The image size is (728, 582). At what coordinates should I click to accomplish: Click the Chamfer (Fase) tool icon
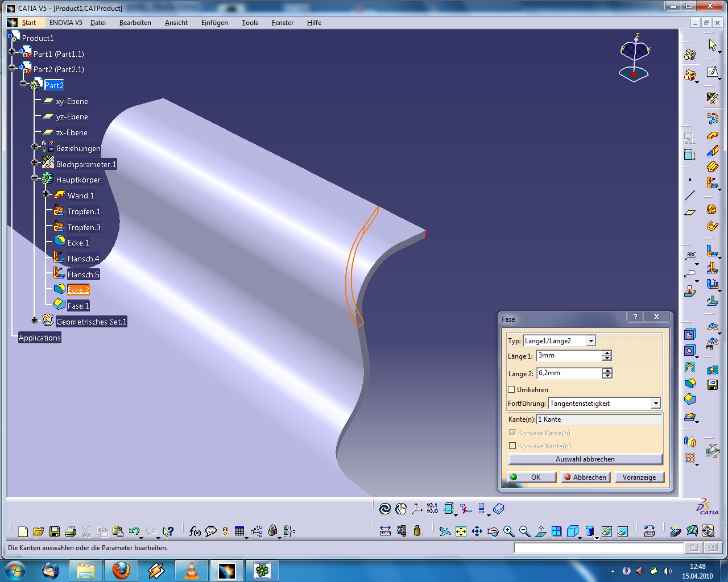[690, 399]
